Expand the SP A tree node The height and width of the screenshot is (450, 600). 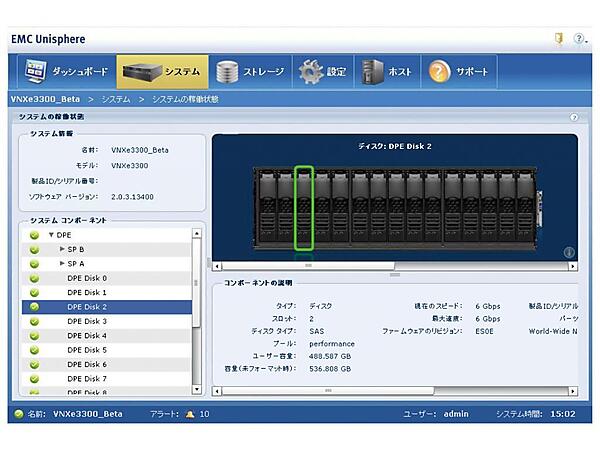(62, 263)
